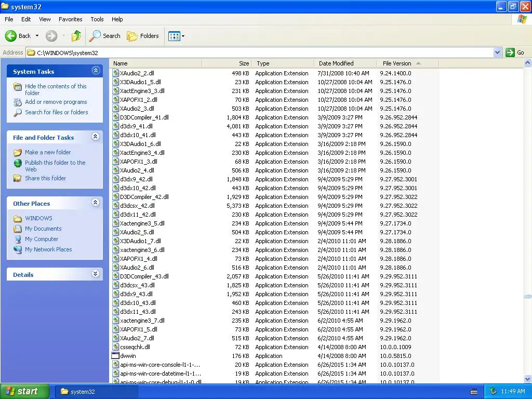
Task: Click the My Network Places icon
Action: click(18, 249)
